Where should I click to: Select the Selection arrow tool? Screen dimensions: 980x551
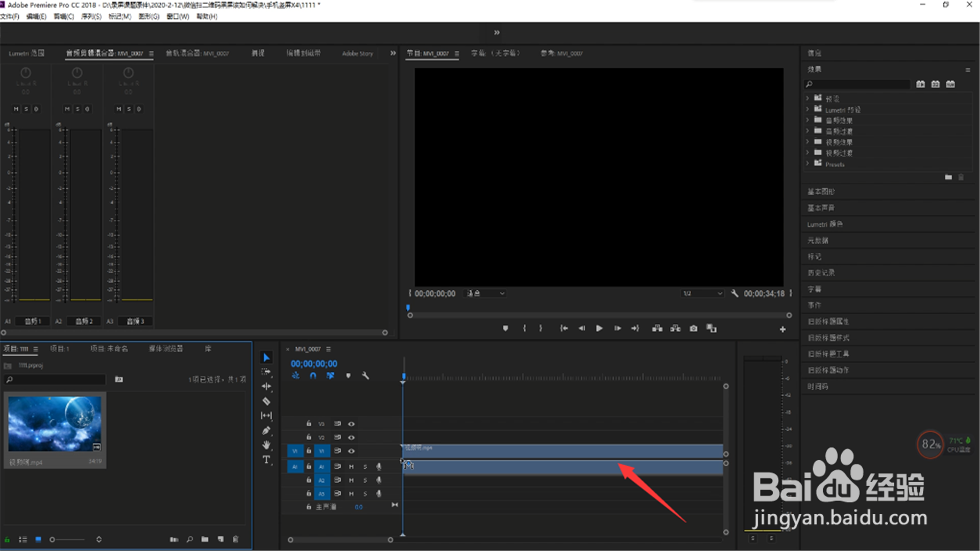[x=266, y=357]
